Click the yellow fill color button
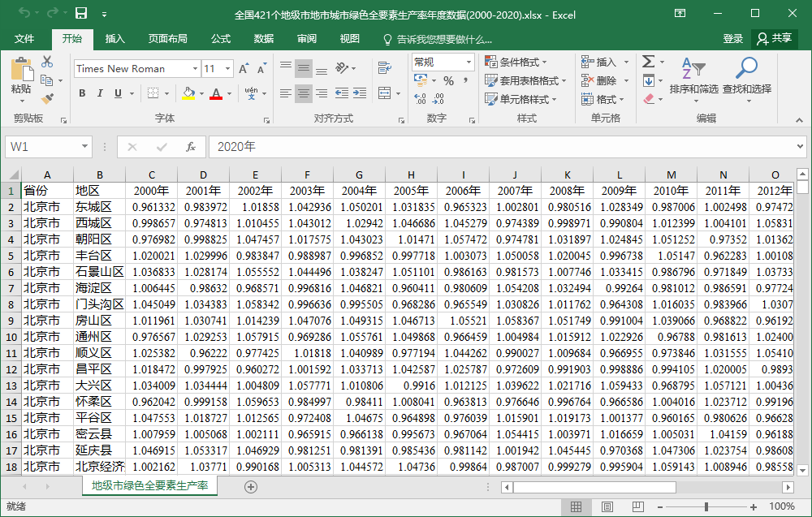 point(188,93)
